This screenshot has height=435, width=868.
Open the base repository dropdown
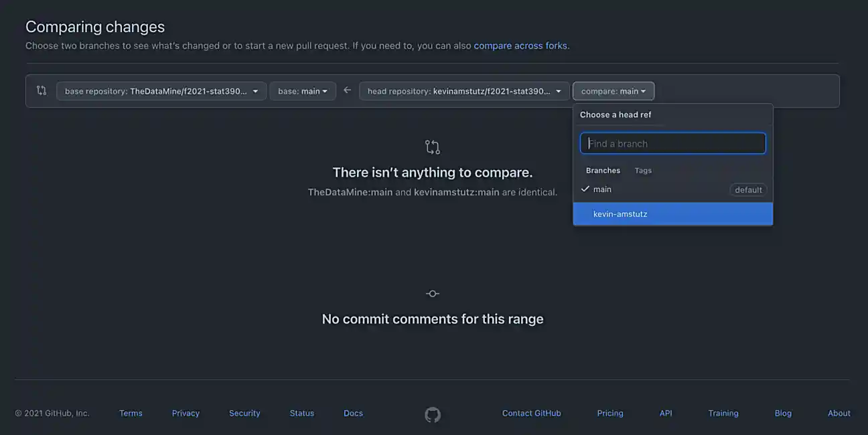[161, 90]
